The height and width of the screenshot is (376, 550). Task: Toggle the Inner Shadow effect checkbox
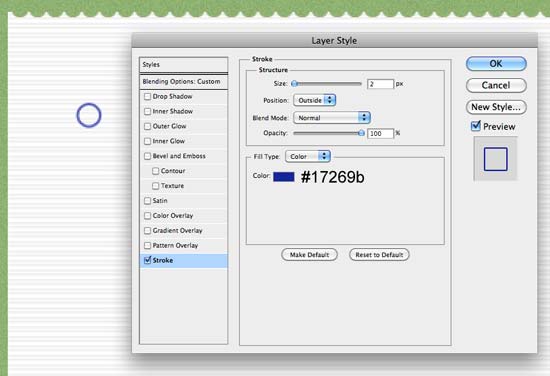click(x=147, y=112)
